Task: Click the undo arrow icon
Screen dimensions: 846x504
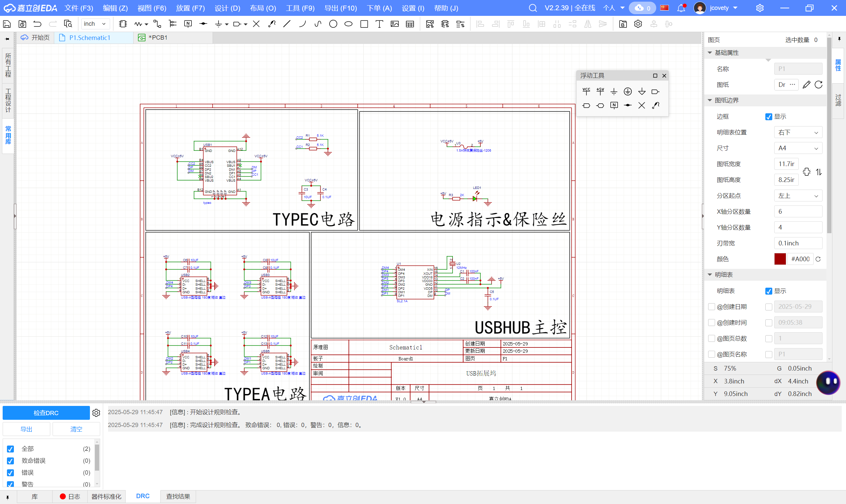Action: coord(37,24)
